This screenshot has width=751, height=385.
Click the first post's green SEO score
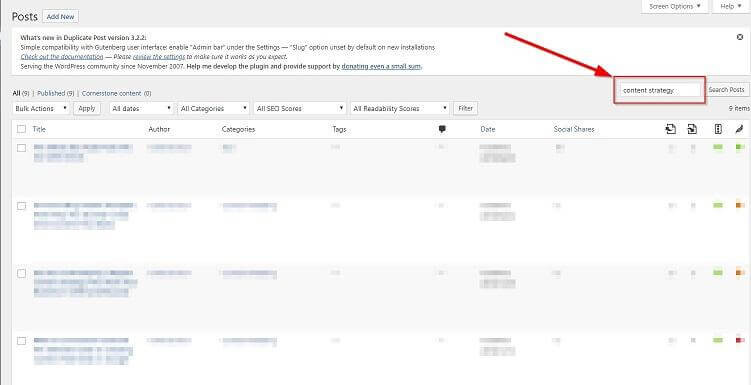coord(717,147)
